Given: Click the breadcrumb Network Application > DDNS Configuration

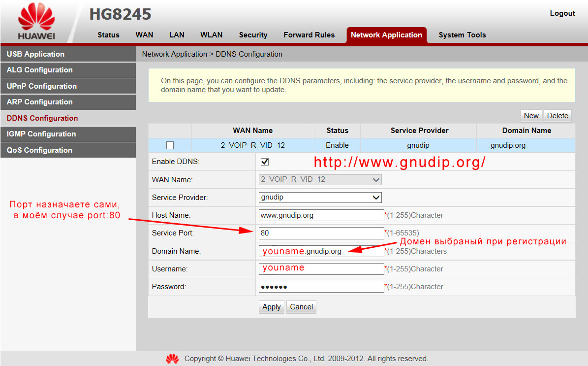Looking at the screenshot, I should 212,54.
